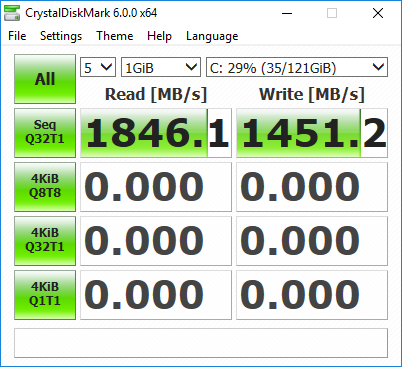
Task: Expand the 1GiB test size dropdown
Action: coord(161,67)
